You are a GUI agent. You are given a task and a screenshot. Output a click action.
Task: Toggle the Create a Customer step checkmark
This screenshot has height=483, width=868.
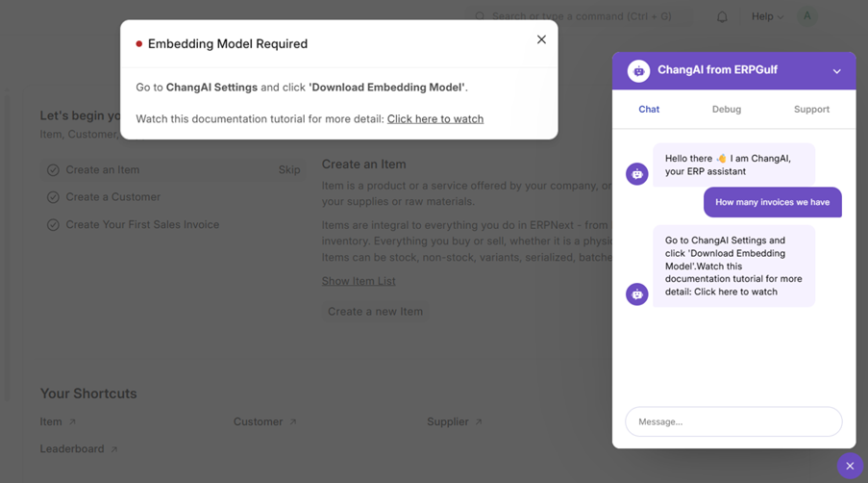point(53,197)
